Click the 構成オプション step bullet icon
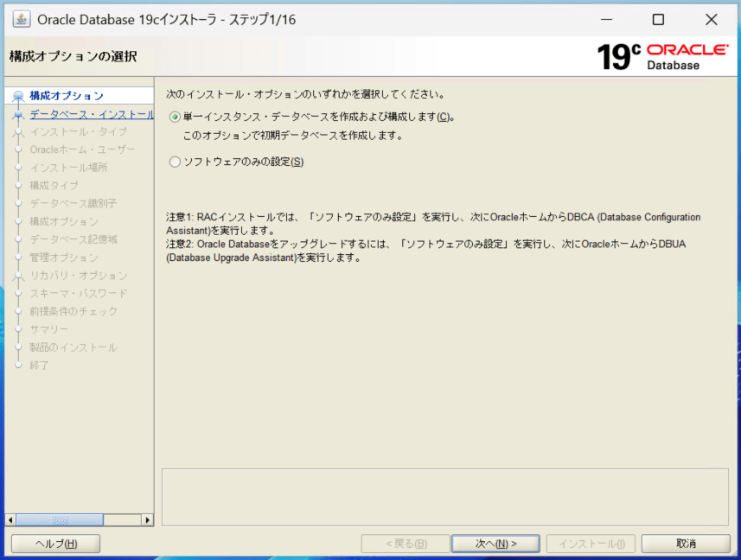 [17, 97]
